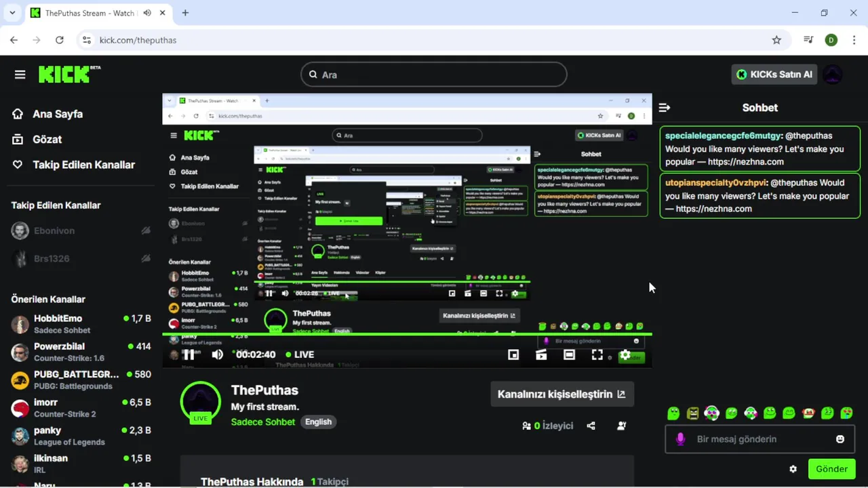Open the profile avatar menu
The height and width of the screenshot is (488, 868).
(x=832, y=75)
